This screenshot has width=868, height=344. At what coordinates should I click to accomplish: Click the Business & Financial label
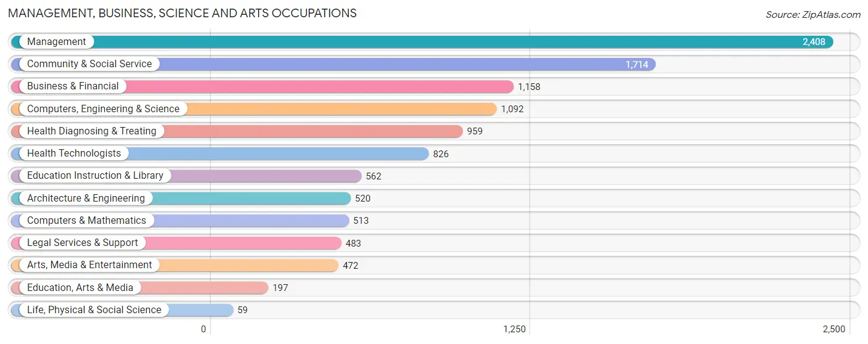coord(73,86)
